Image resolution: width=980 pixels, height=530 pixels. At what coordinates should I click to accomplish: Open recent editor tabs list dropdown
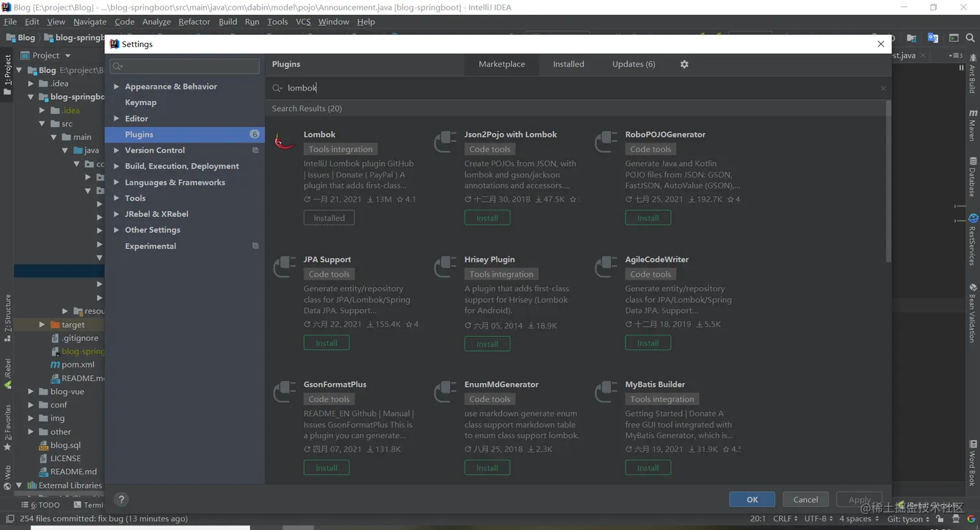(x=955, y=56)
